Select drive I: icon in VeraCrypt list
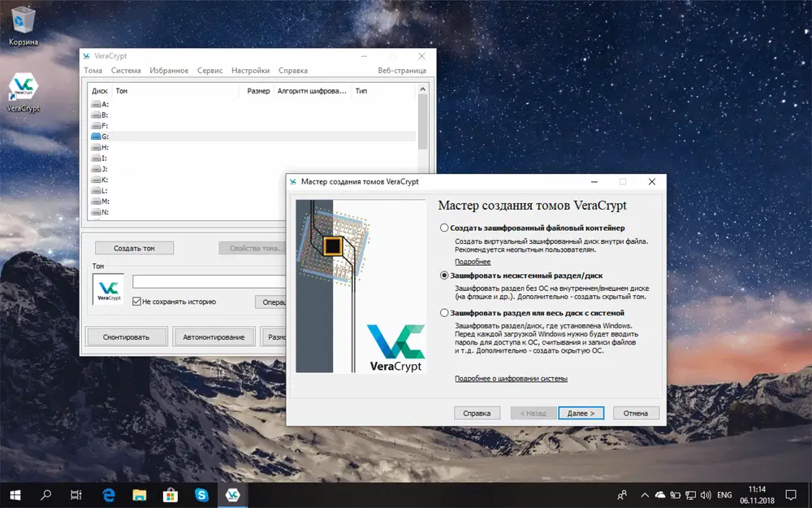812x508 pixels. (x=96, y=158)
